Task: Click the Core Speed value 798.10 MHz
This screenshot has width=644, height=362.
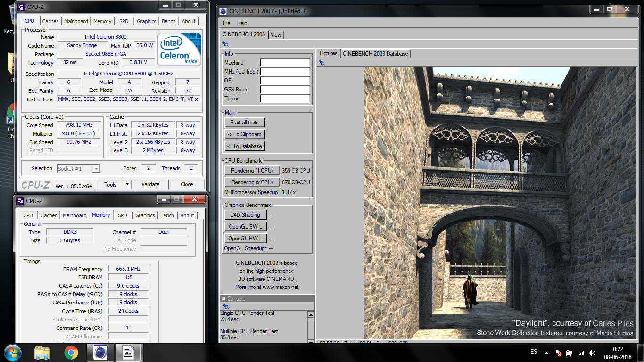Action: coord(79,125)
